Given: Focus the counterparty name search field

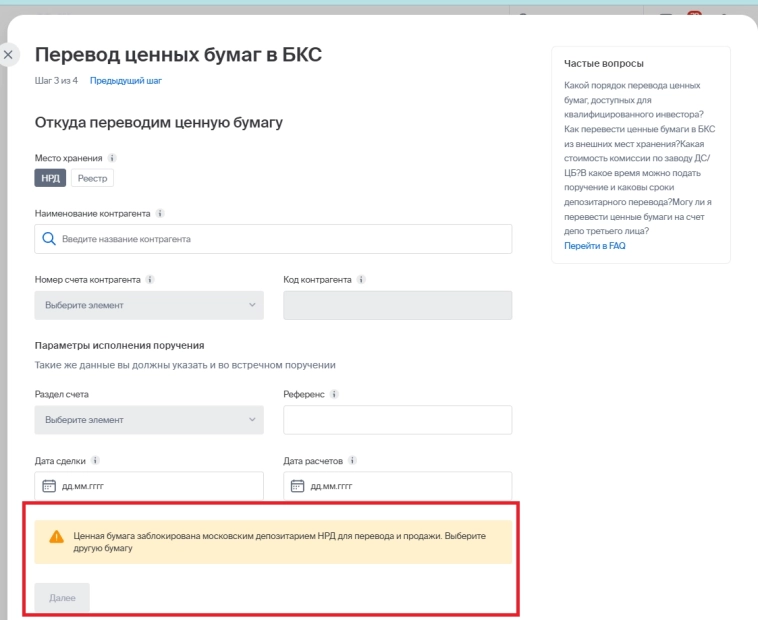Looking at the screenshot, I should [273, 239].
